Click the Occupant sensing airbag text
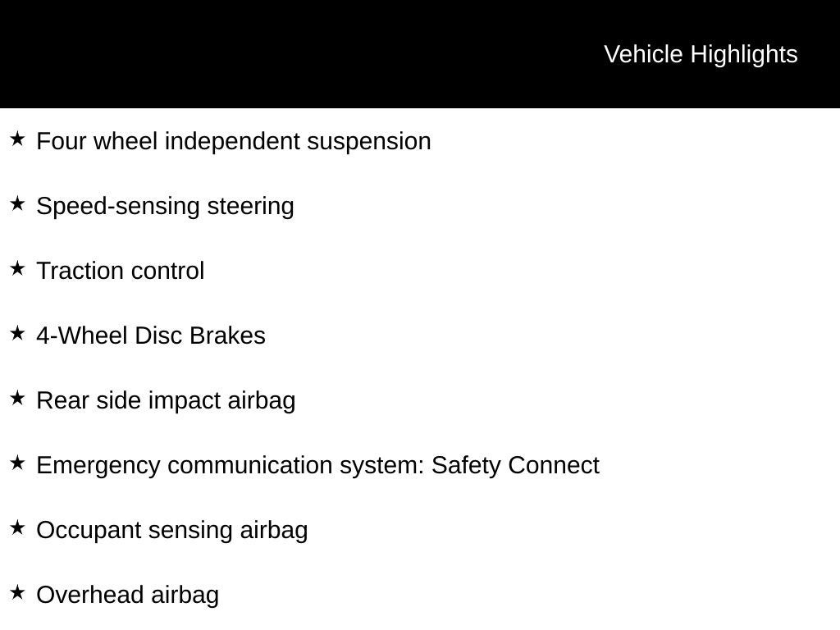The width and height of the screenshot is (840, 630). 172,530
